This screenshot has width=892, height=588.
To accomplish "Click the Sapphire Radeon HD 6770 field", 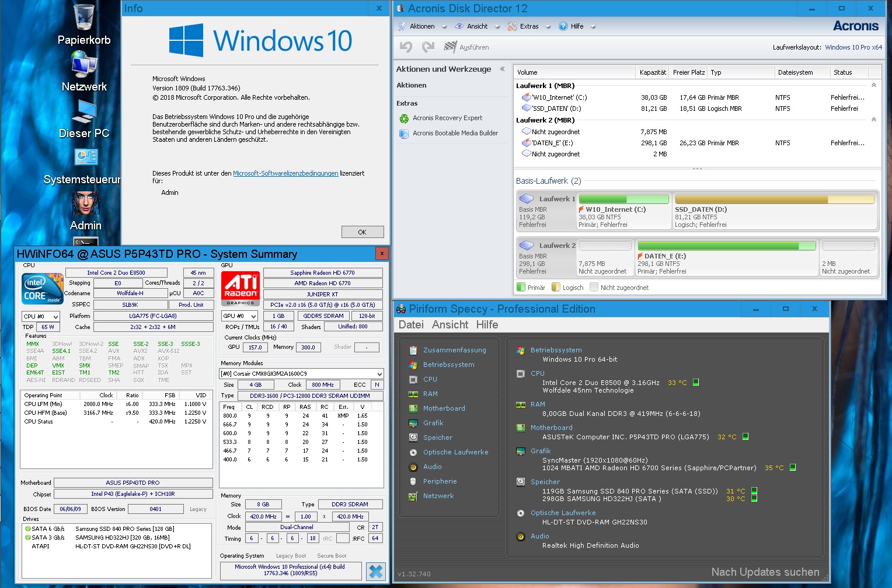I will point(323,272).
